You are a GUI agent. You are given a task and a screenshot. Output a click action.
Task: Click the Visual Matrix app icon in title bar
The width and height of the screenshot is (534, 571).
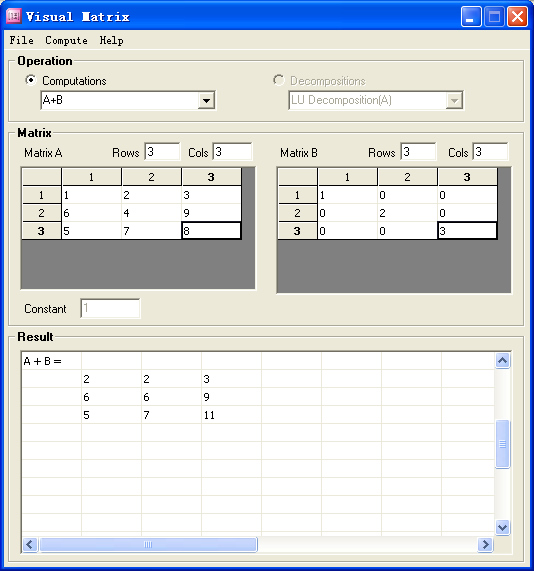click(14, 16)
